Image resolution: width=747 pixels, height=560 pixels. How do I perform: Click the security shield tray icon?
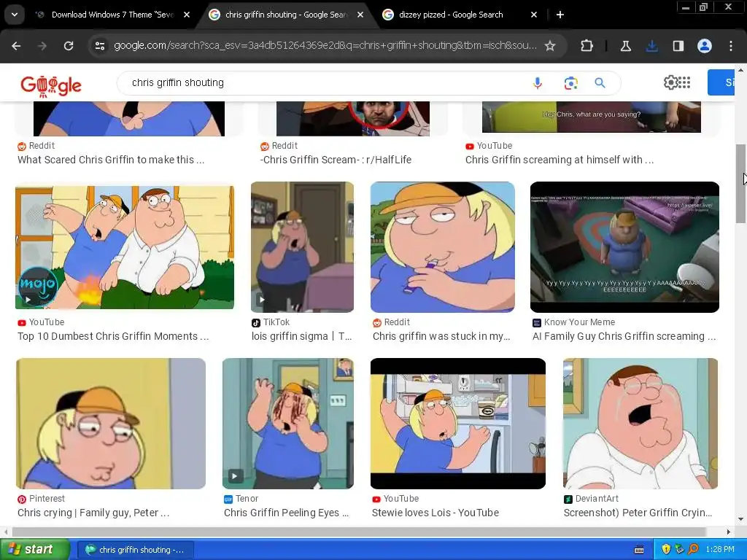[665, 549]
